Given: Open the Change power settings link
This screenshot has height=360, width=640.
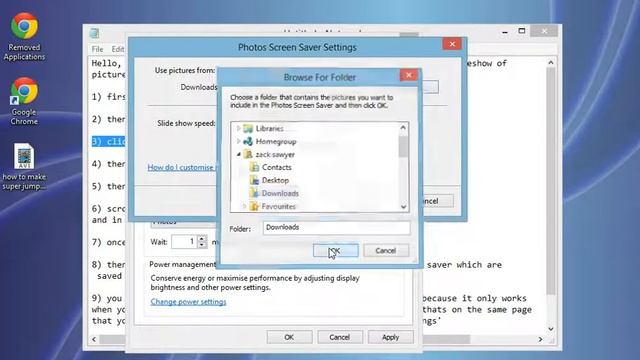Looking at the screenshot, I should [188, 302].
